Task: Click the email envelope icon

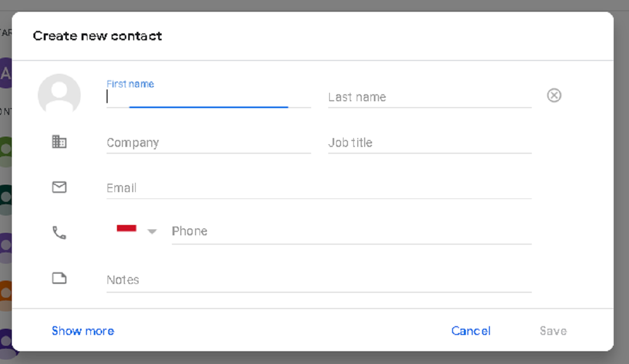Action: tap(59, 187)
